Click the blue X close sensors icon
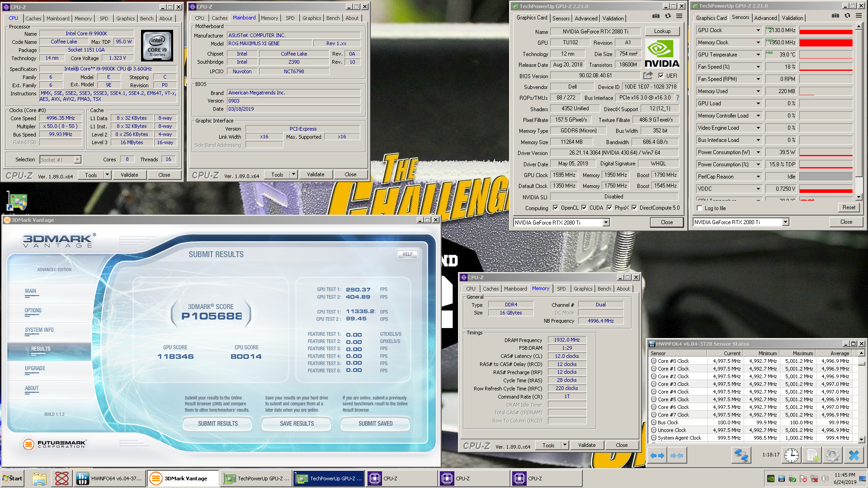868x488 pixels. pos(854,455)
